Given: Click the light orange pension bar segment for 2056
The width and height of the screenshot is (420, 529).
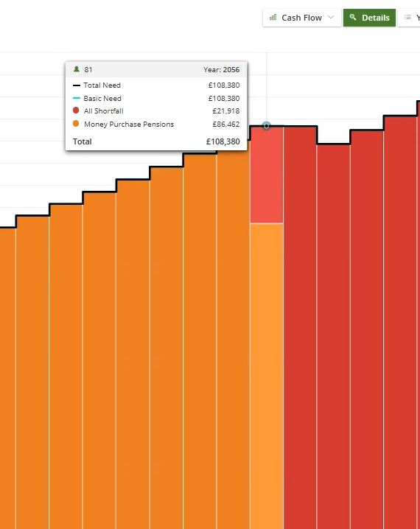Looking at the screenshot, I should 267,376.
